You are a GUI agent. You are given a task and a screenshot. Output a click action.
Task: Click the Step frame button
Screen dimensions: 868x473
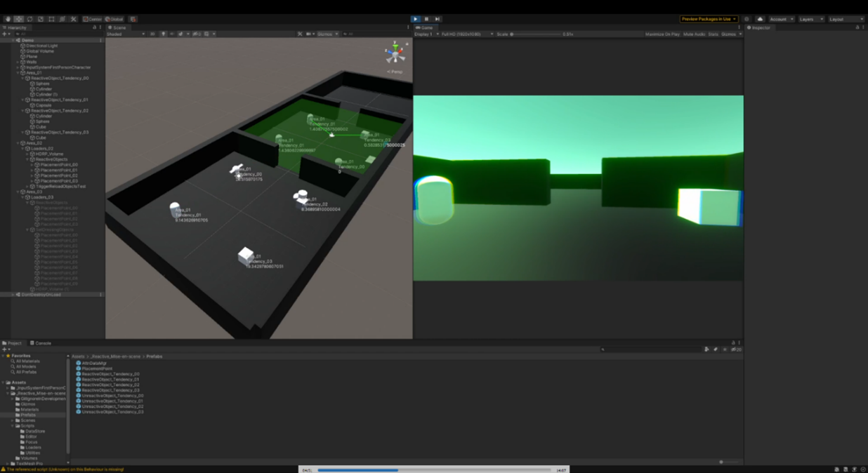pos(437,19)
